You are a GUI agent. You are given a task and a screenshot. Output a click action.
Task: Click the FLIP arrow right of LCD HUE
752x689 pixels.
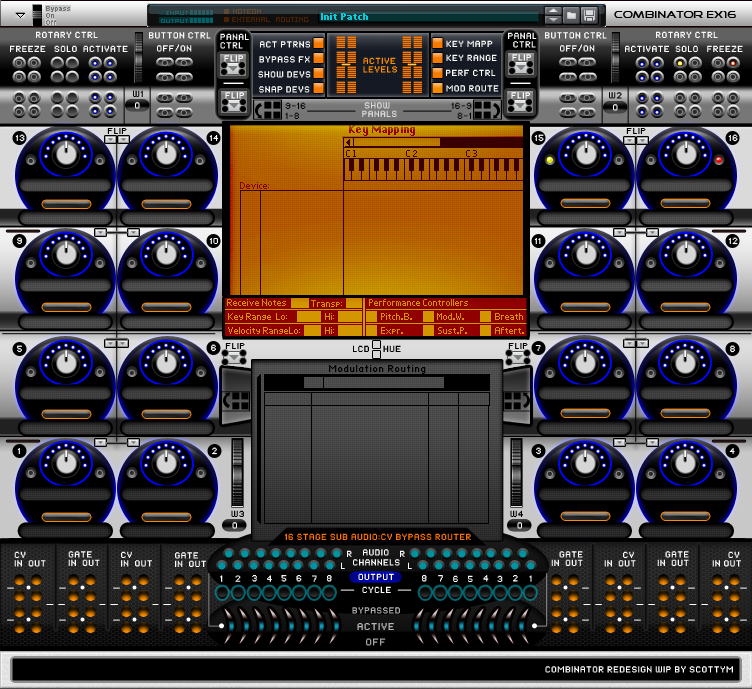[x=517, y=357]
